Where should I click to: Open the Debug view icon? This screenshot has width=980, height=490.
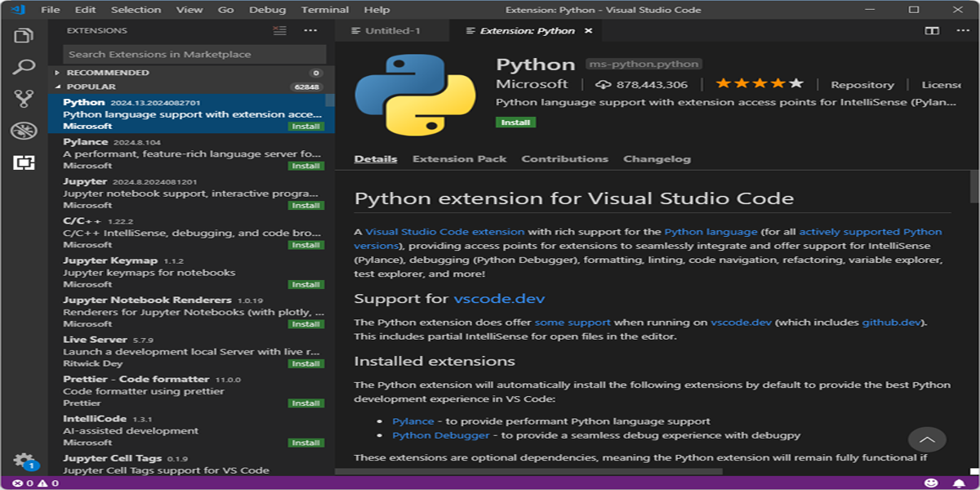24,131
